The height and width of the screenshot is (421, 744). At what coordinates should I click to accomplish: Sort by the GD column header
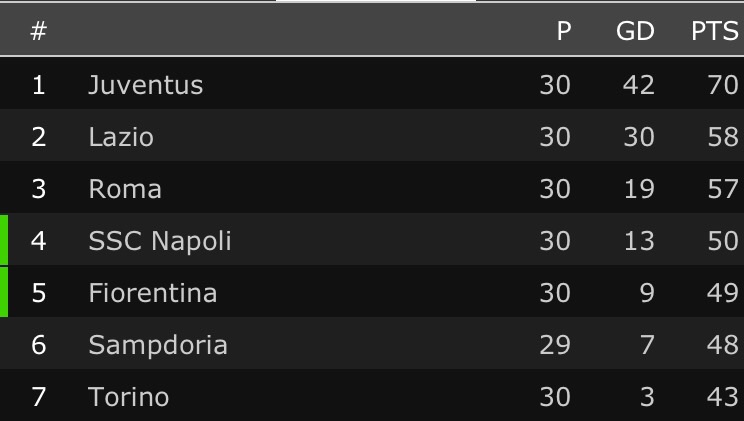[635, 31]
